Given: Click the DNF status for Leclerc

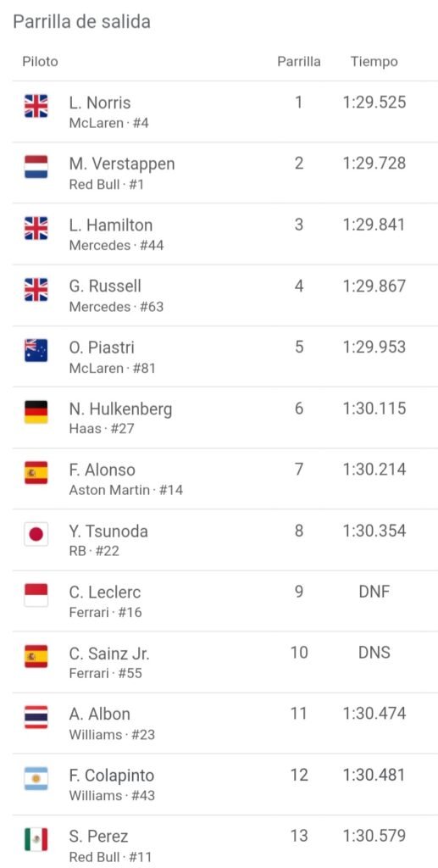Looking at the screenshot, I should 374,592.
